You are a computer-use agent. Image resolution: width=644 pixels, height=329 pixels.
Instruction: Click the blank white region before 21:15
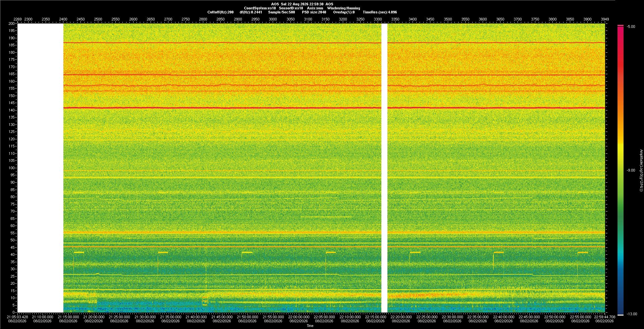40,168
